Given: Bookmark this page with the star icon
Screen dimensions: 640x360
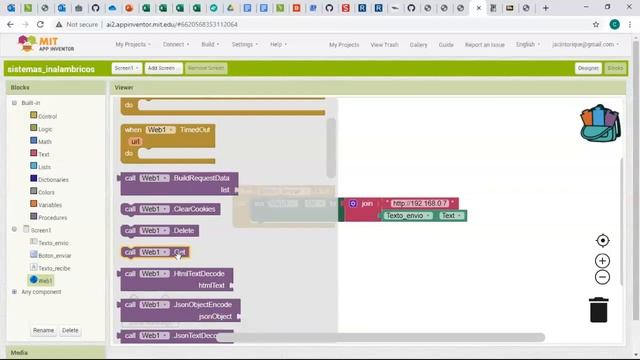Looking at the screenshot, I should tap(596, 24).
